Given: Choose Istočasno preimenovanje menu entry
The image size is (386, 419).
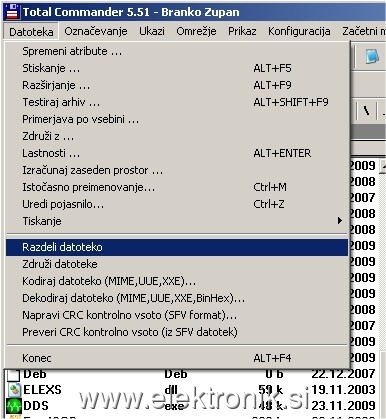Looking at the screenshot, I should [177, 187].
